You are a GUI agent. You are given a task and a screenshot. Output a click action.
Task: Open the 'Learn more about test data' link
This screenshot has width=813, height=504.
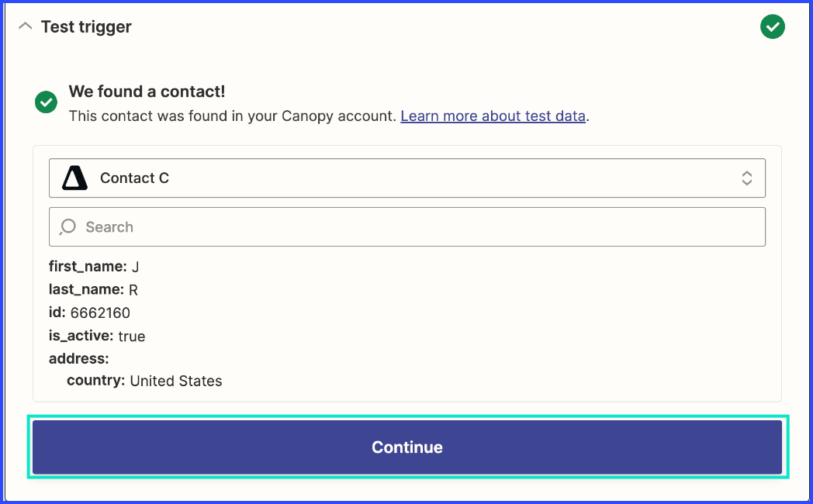click(493, 116)
